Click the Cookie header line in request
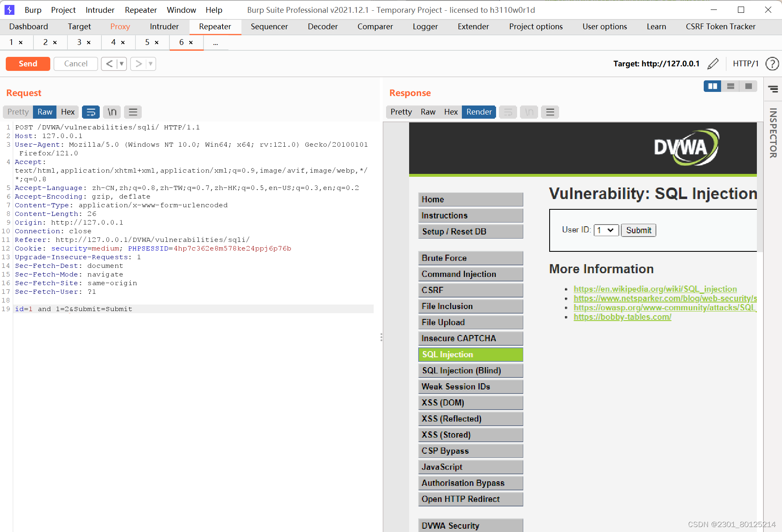This screenshot has height=532, width=782. tap(153, 248)
